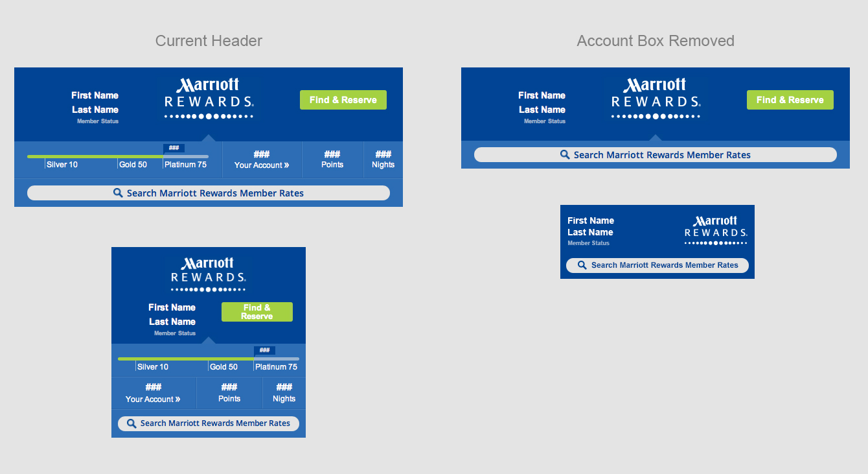Click Marriott Rewards logo in smallest compact header
The height and width of the screenshot is (474, 868).
pyautogui.click(x=716, y=230)
